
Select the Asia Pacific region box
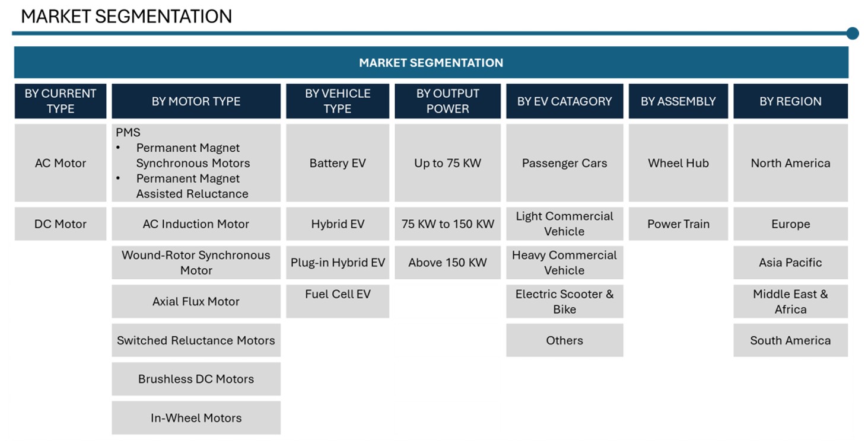pos(790,263)
